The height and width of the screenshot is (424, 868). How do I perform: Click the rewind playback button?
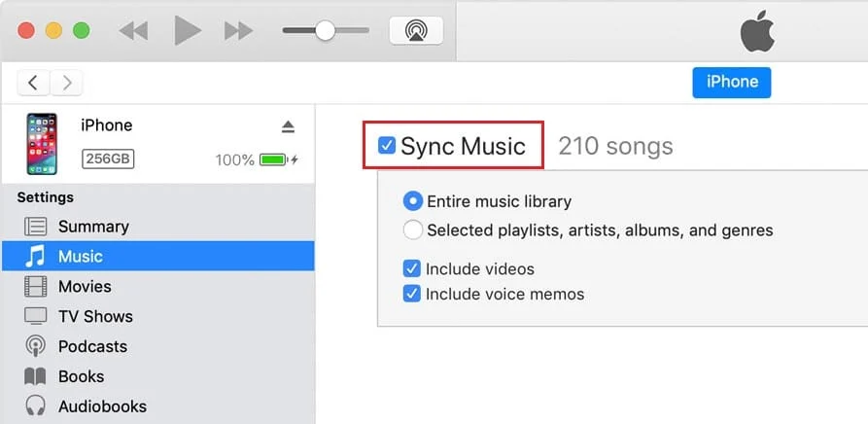(x=132, y=30)
